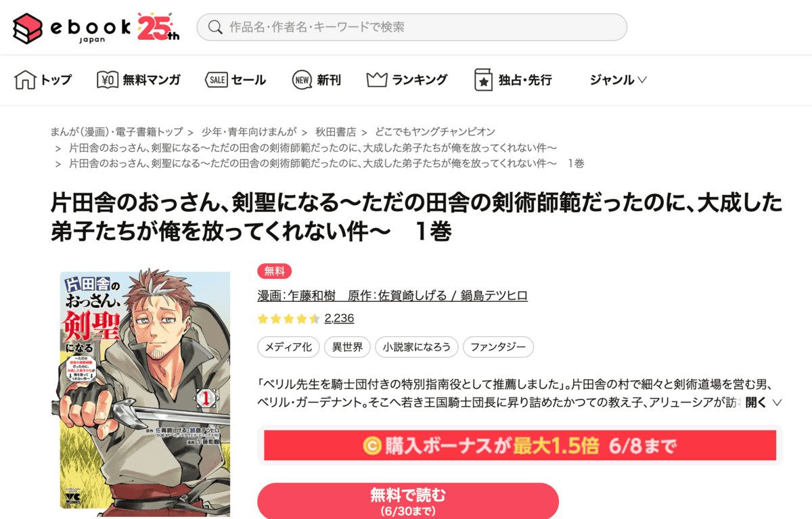Click the SALE tag icon
Viewport: 812px width, 519px height.
216,80
